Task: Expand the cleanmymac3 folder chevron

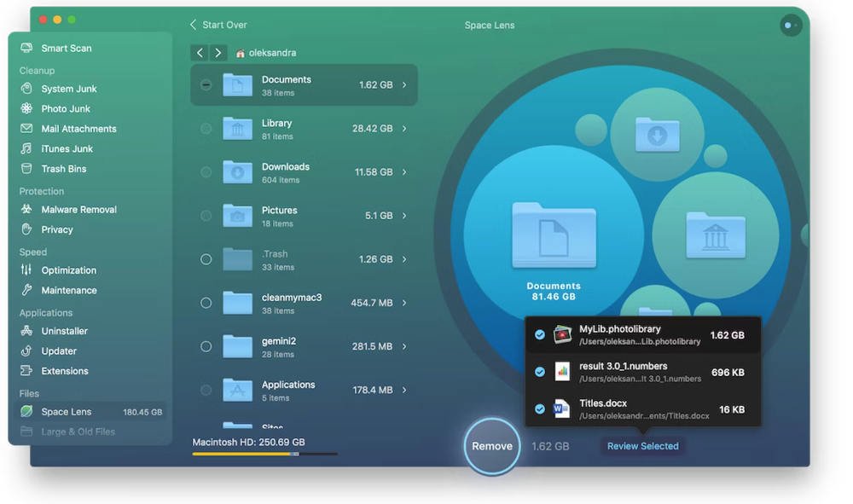Action: [404, 302]
